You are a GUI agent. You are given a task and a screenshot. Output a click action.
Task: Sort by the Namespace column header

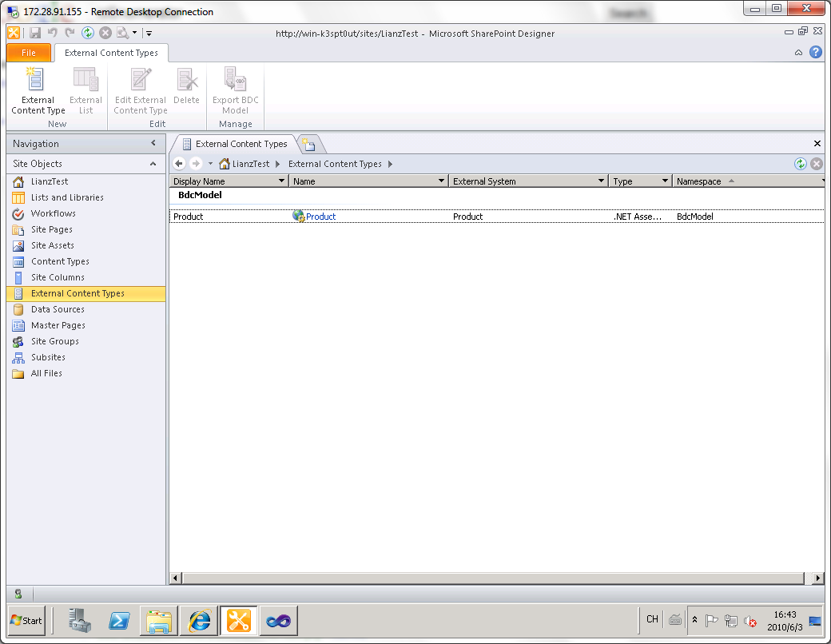[x=747, y=181]
